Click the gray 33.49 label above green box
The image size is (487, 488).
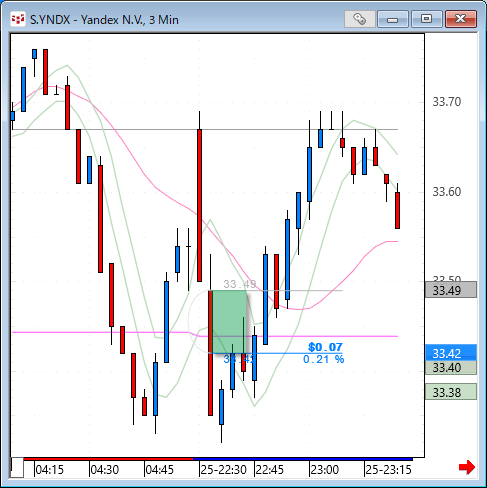click(x=240, y=284)
